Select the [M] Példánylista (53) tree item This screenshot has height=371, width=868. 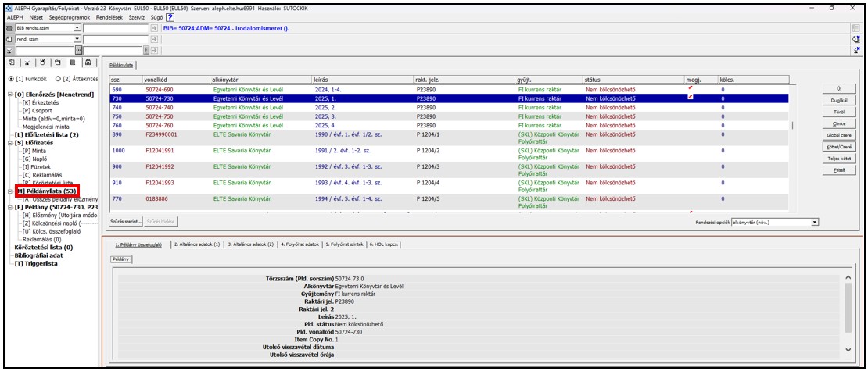point(47,191)
